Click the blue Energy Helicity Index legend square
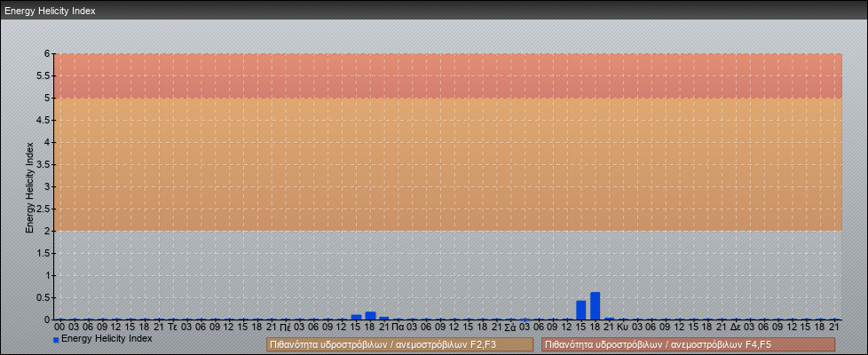This screenshot has height=355, width=868. click(56, 340)
